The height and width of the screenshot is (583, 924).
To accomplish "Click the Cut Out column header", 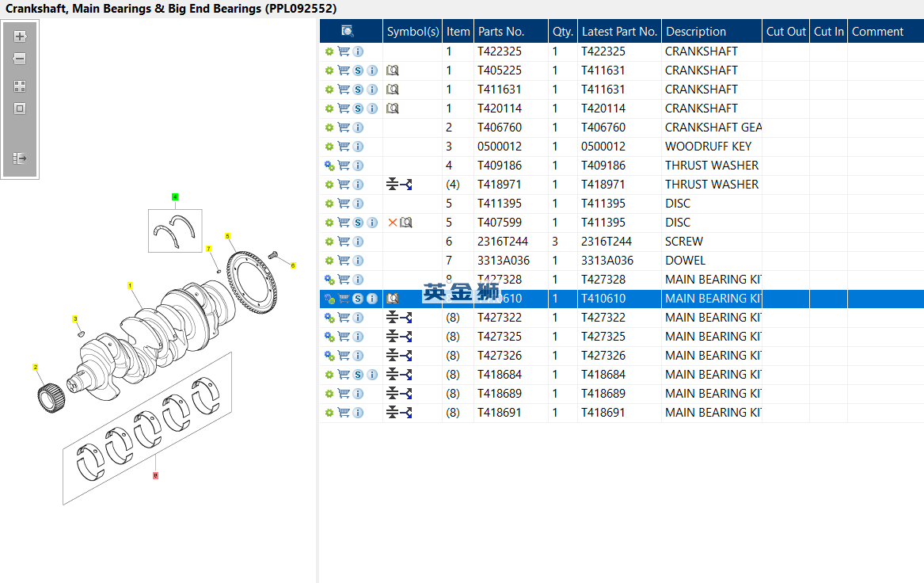I will click(785, 31).
